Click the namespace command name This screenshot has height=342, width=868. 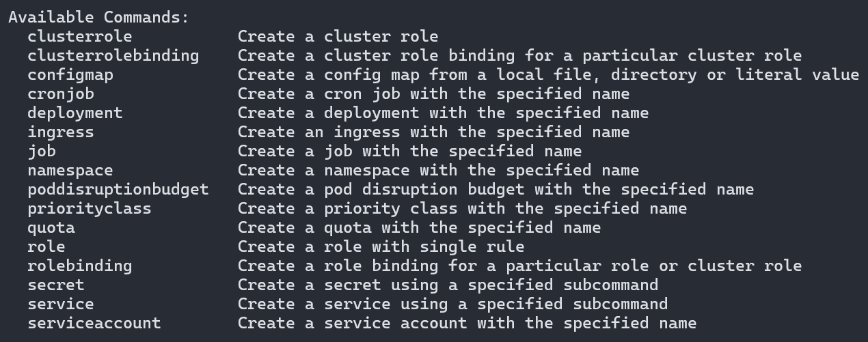point(70,170)
